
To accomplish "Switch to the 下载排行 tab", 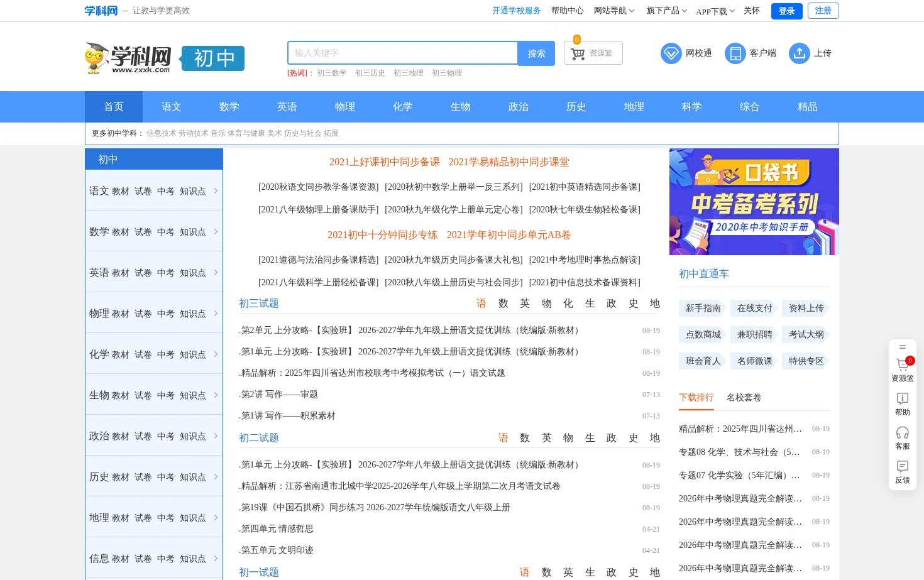I will (x=696, y=397).
